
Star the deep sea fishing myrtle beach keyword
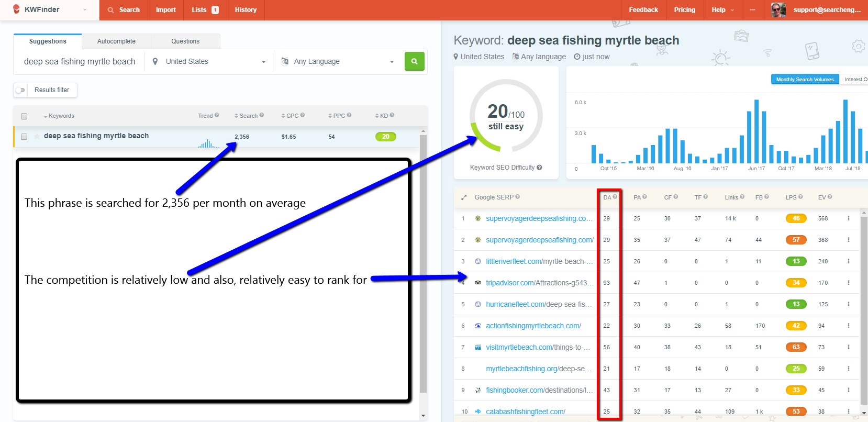point(37,137)
